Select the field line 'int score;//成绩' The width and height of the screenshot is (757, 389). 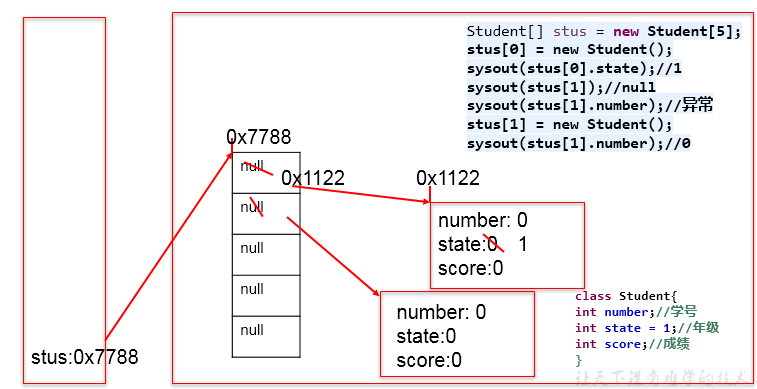(x=632, y=344)
